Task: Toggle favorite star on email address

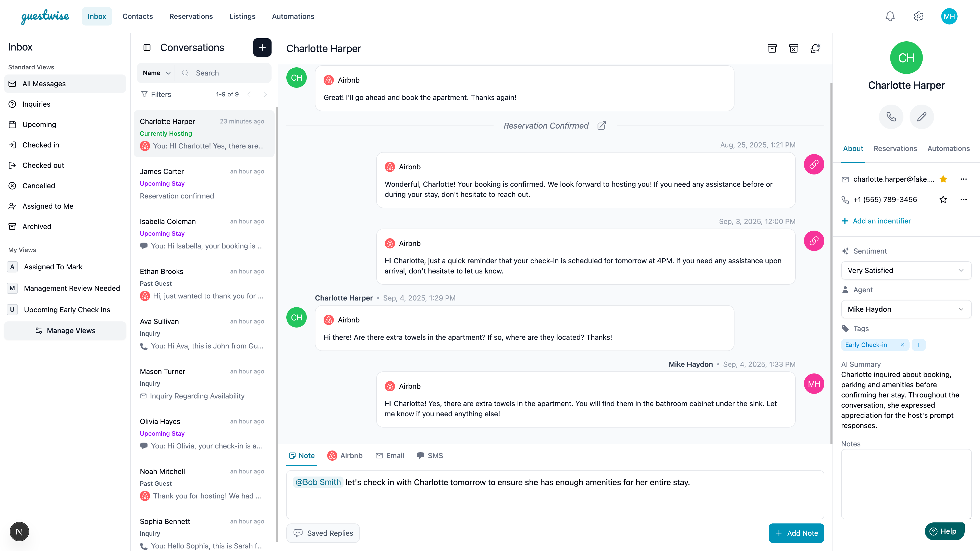Action: (x=943, y=179)
